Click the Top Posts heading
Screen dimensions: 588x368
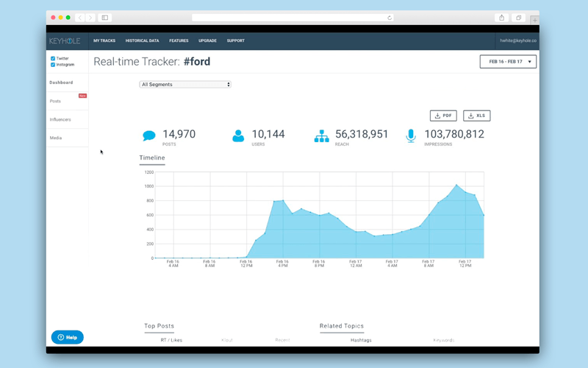point(159,326)
